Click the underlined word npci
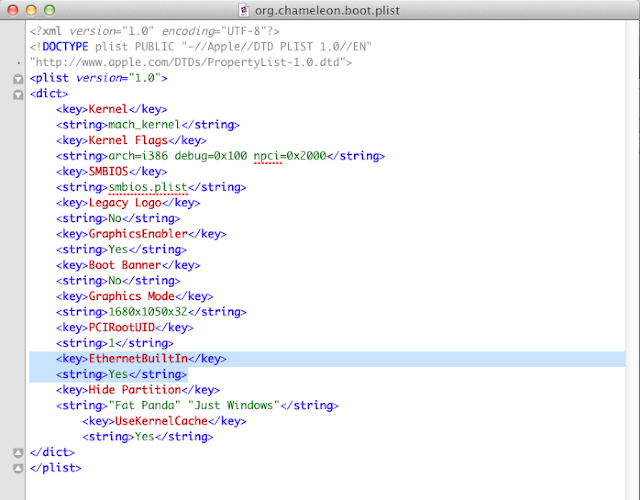The height and width of the screenshot is (500, 640). click(267, 156)
